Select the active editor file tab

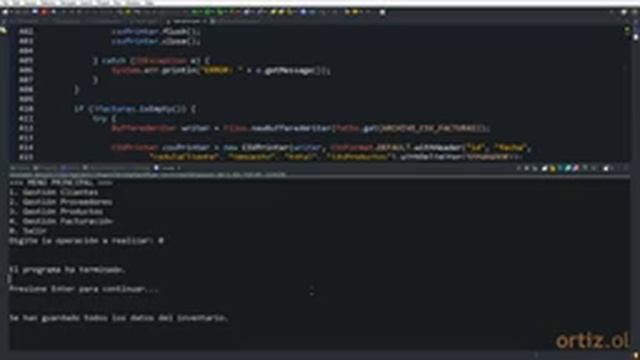(x=186, y=21)
